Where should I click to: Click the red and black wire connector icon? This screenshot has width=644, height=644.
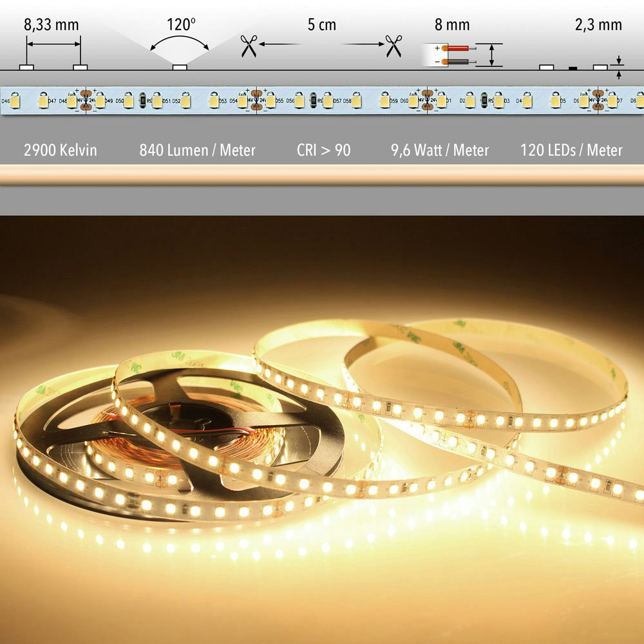point(449,55)
